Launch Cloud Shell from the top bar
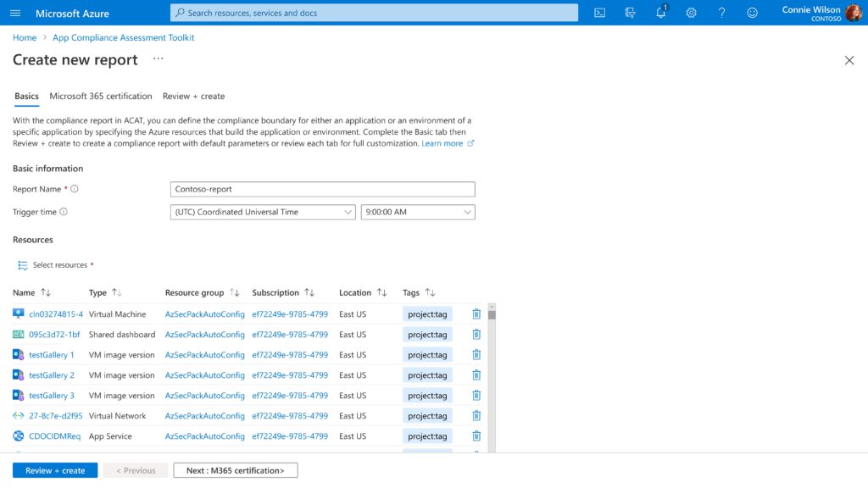 pyautogui.click(x=600, y=13)
